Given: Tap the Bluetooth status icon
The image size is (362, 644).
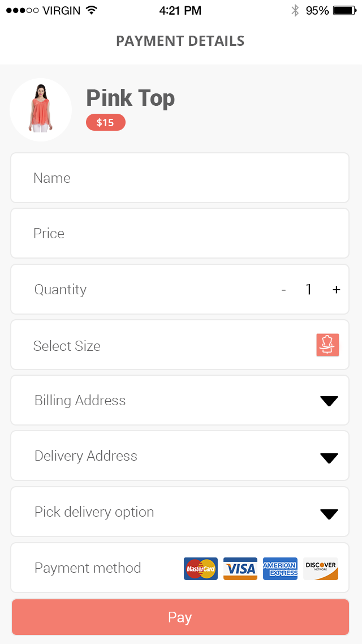Looking at the screenshot, I should 295,10.
